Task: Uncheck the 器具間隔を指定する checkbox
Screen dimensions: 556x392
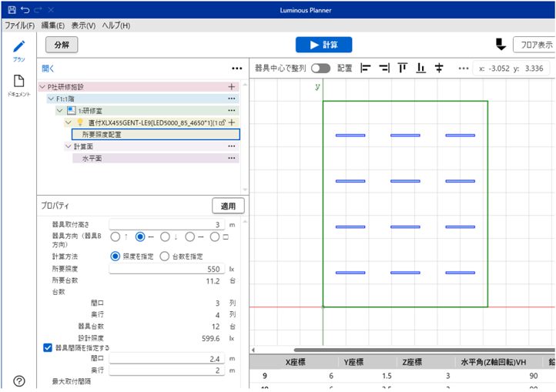Action: 48,347
